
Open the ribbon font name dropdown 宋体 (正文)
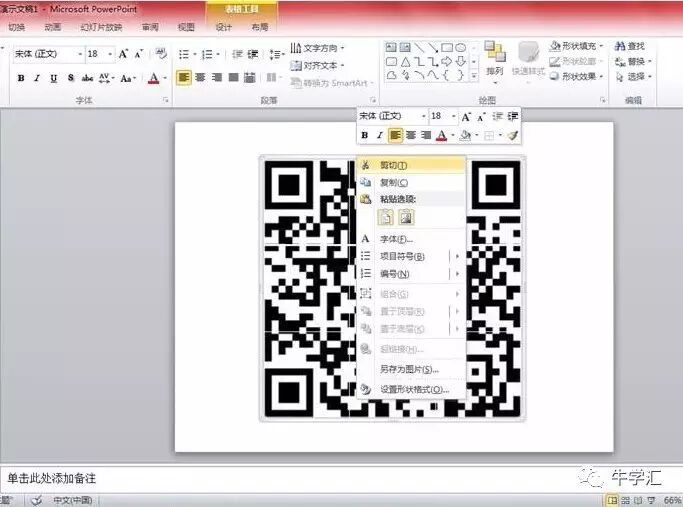coord(80,54)
